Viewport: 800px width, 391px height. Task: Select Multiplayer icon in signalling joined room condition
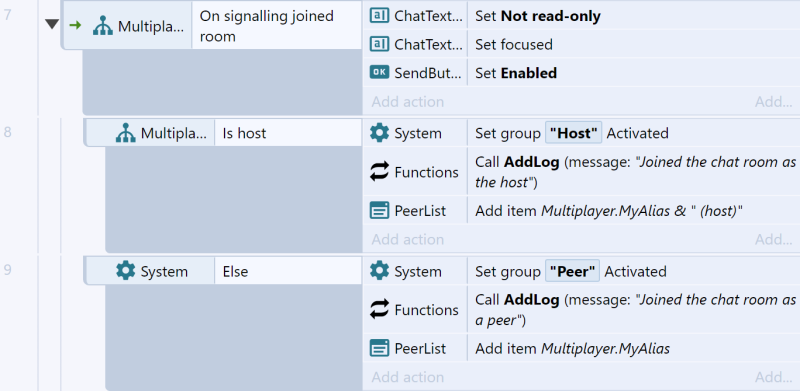coord(103,26)
